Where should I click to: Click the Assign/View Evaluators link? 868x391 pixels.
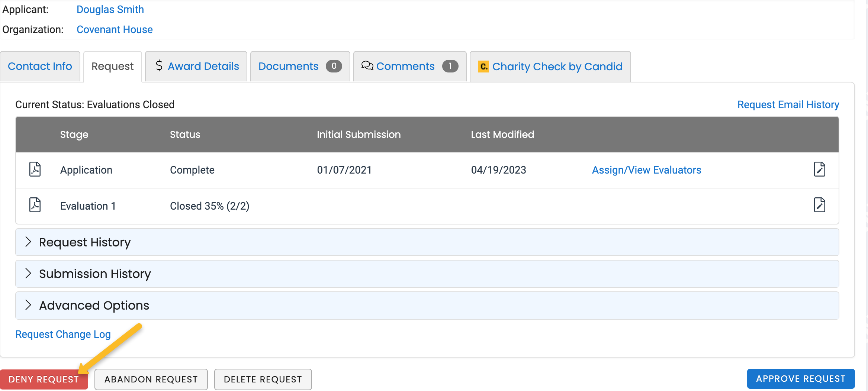point(647,169)
